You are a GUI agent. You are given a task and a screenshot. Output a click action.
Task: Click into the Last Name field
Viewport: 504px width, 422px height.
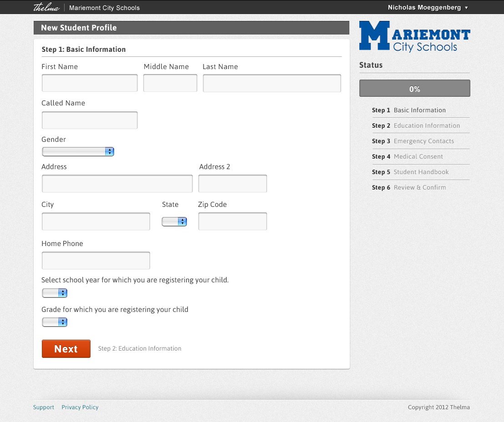pyautogui.click(x=272, y=83)
